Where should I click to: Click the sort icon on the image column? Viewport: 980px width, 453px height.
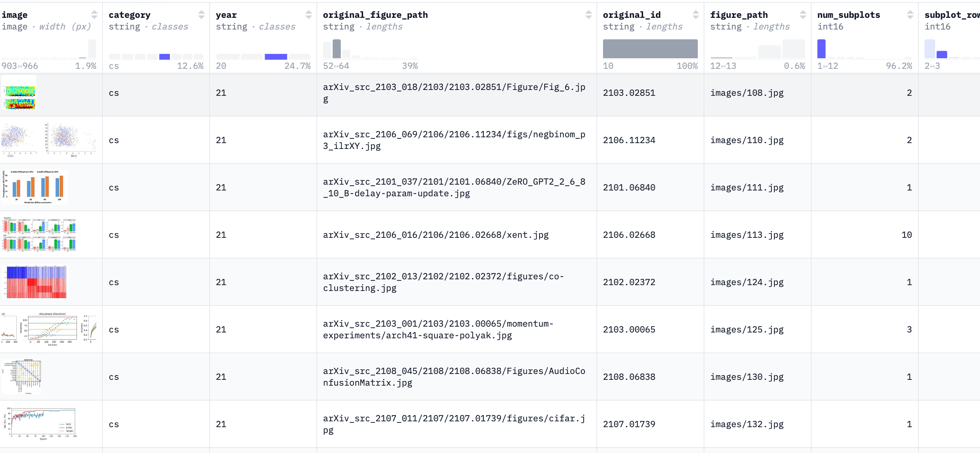pyautogui.click(x=94, y=15)
